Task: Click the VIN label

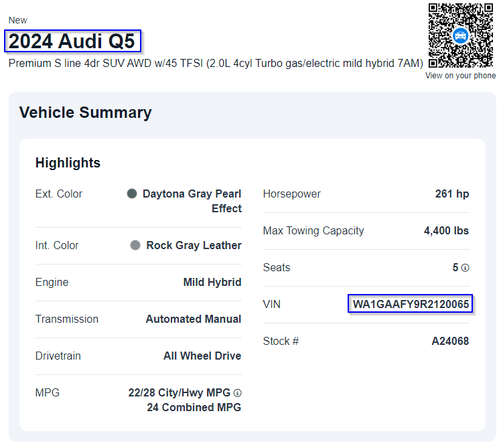Action: (272, 304)
